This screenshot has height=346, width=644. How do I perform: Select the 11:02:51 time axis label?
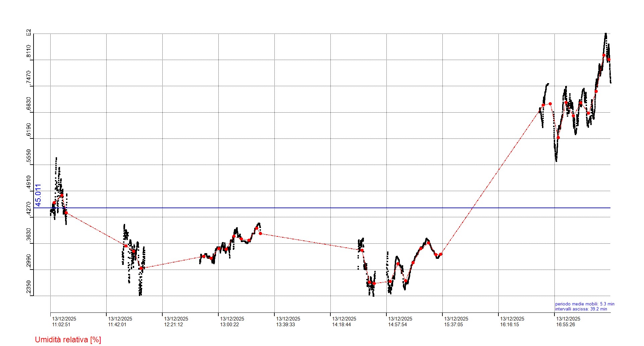point(61,325)
